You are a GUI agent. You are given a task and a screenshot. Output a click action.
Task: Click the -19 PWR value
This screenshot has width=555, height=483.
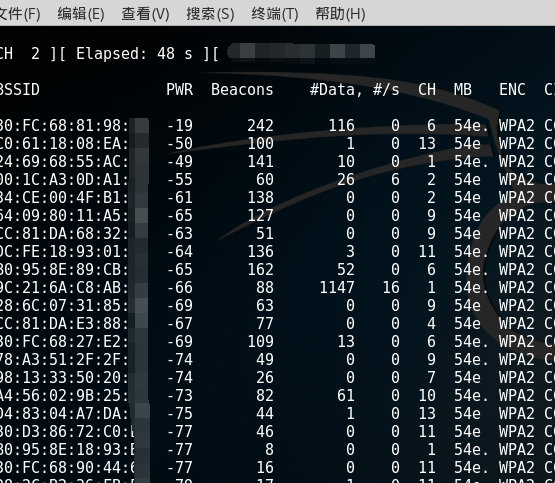[180, 126]
